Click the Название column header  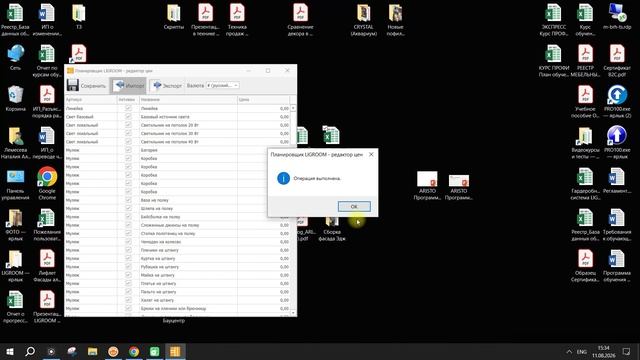188,100
